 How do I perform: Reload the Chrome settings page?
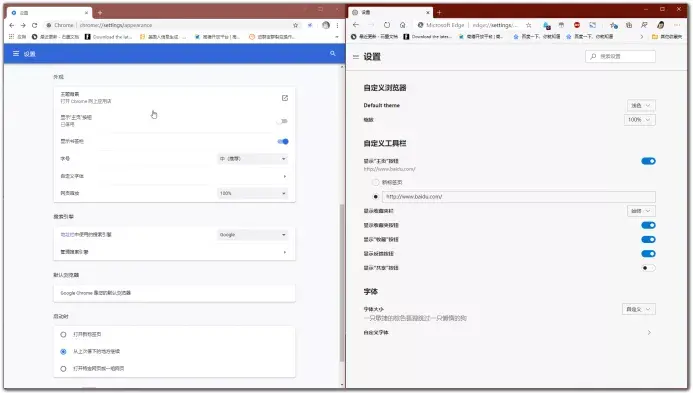34,25
